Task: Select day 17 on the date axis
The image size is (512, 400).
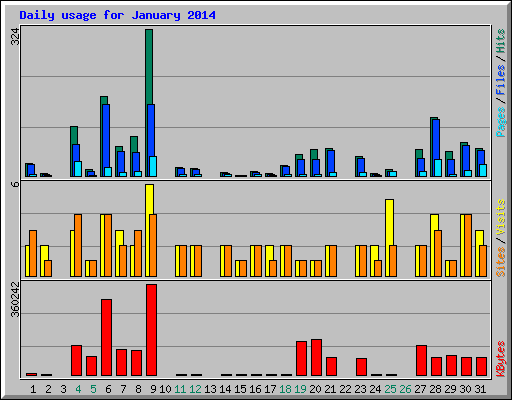Action: [270, 389]
